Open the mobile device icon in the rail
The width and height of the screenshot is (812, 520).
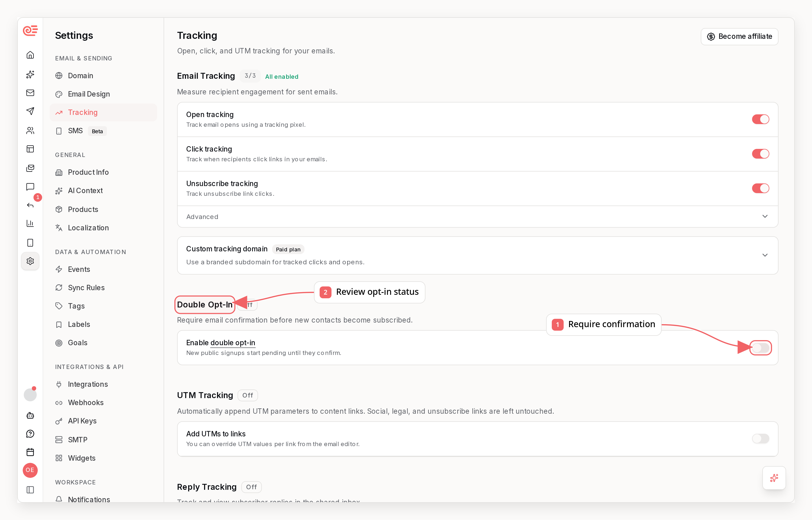coord(31,242)
